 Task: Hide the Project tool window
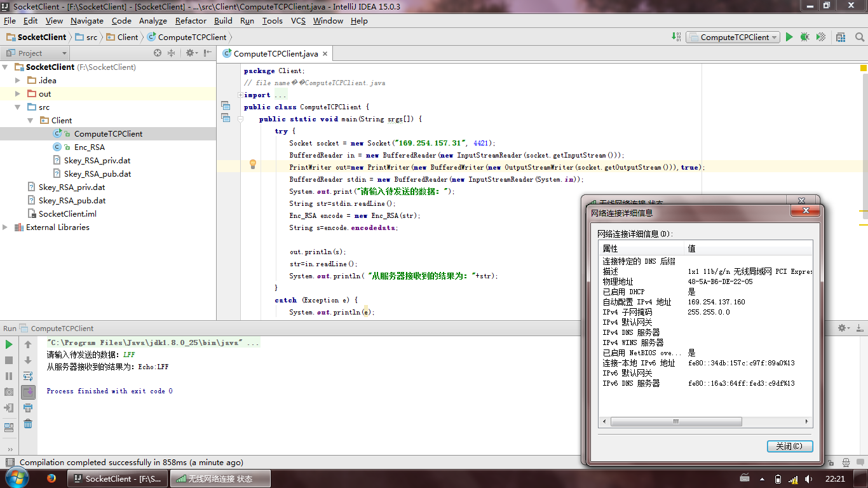point(207,53)
